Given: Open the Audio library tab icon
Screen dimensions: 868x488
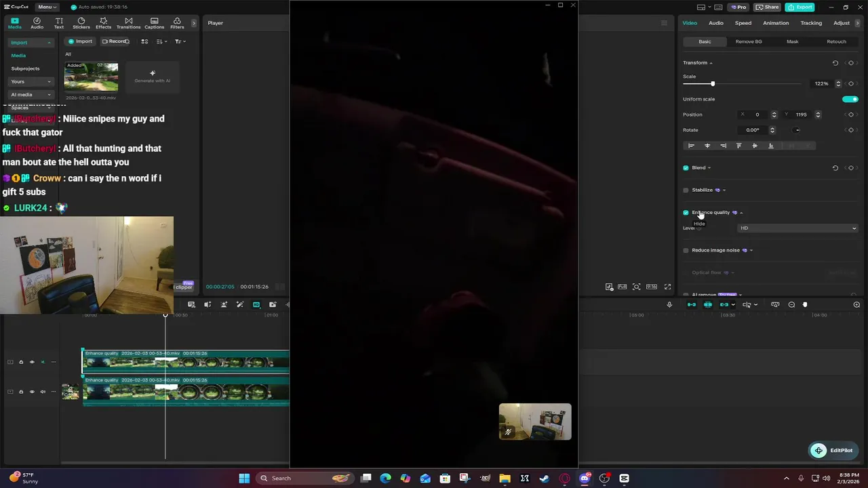Looking at the screenshot, I should pos(37,23).
